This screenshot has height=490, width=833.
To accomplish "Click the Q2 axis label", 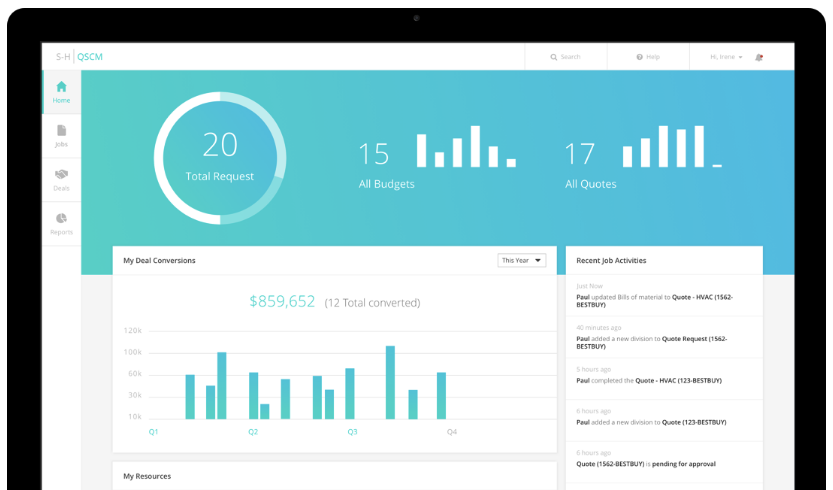I will click(253, 432).
